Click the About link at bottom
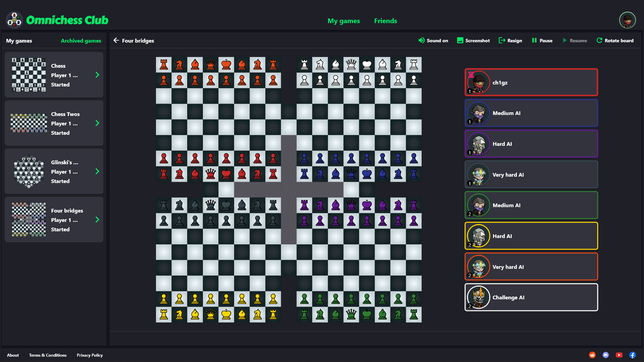 click(x=13, y=355)
